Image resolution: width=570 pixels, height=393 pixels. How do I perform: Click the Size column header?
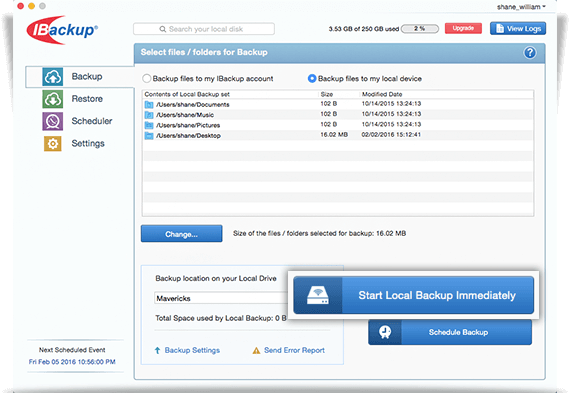pos(327,94)
